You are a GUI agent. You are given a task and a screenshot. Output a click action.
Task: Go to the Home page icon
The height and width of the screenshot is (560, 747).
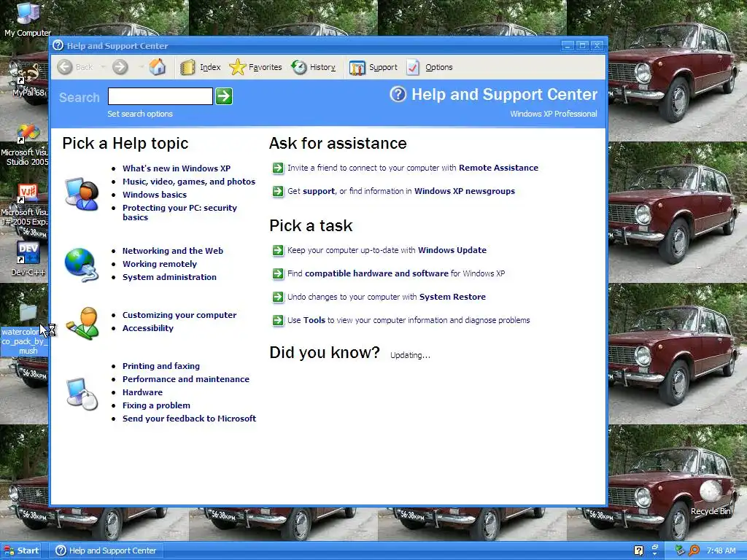click(x=158, y=67)
